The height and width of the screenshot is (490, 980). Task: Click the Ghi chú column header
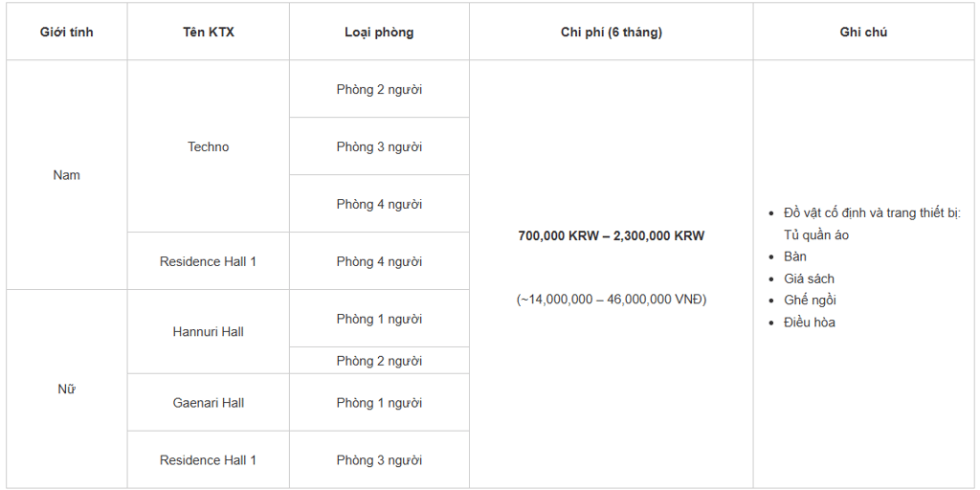coord(864,32)
